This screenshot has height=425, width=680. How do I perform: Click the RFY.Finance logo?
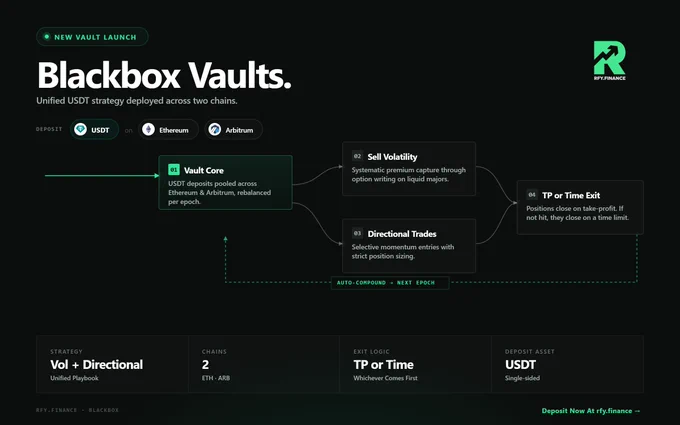pyautogui.click(x=609, y=61)
